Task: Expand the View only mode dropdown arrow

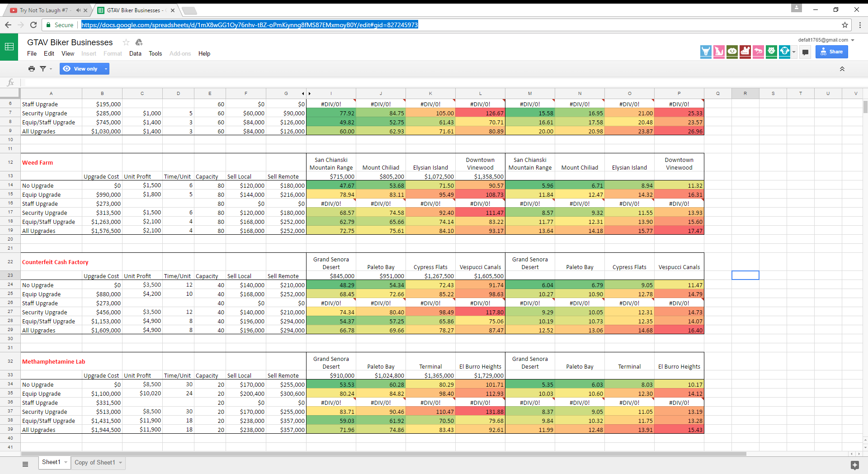Action: [x=106, y=69]
